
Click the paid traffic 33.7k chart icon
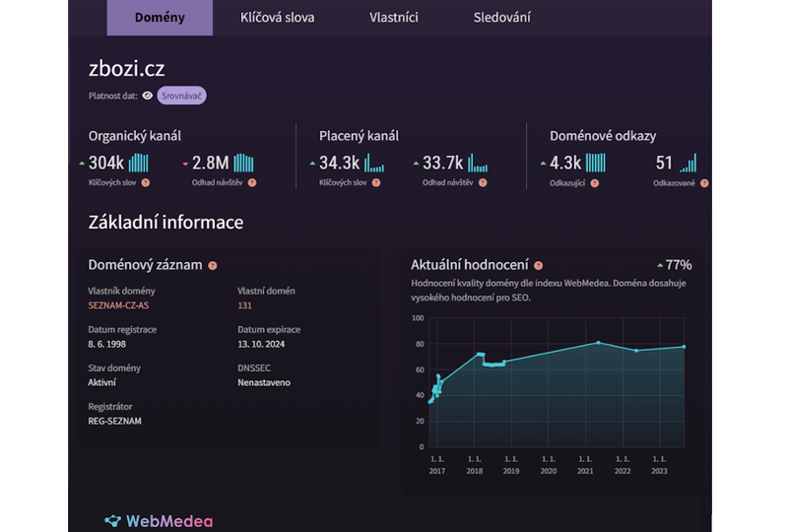point(478,164)
